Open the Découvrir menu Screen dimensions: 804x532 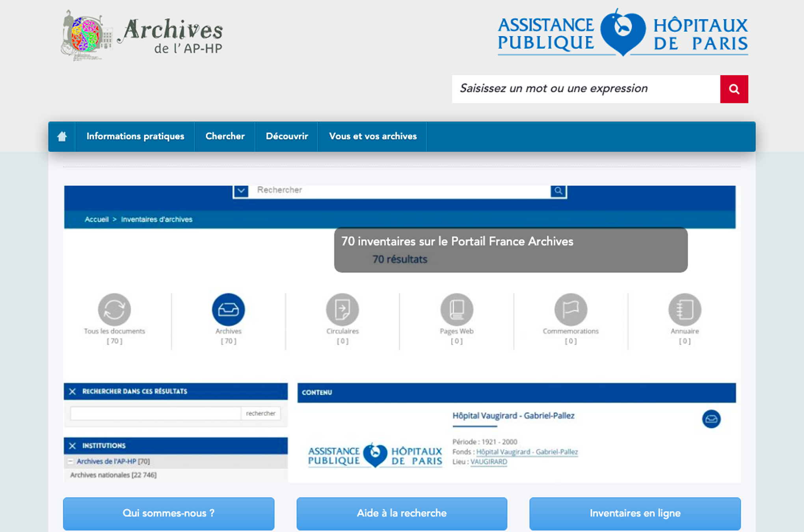pyautogui.click(x=287, y=136)
